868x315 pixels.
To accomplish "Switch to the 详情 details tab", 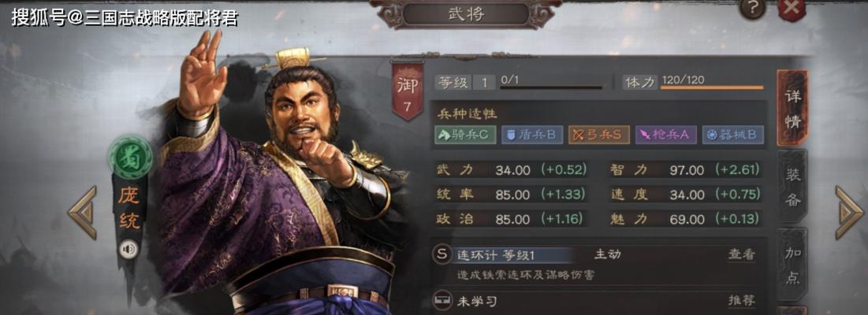I will [x=792, y=108].
